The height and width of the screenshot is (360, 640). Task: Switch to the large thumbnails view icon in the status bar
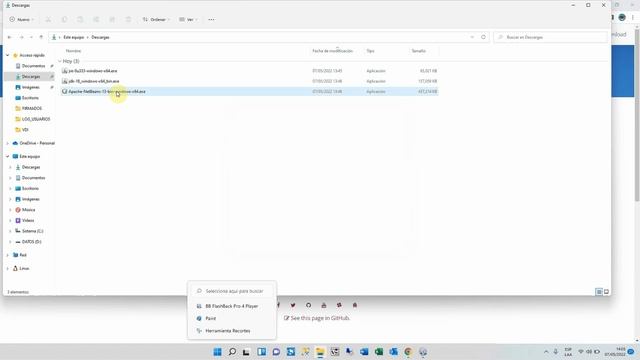[606, 292]
